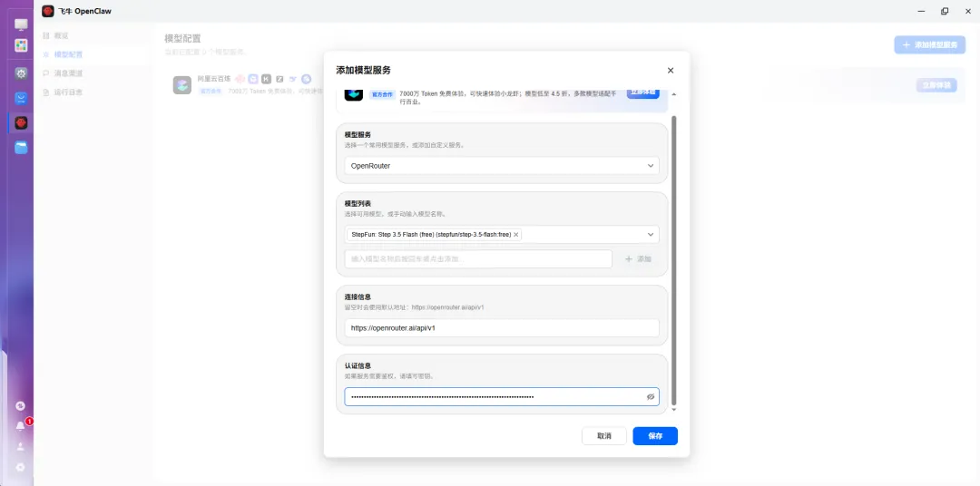Click the banner's black provider logo in the dialog

pos(354,94)
